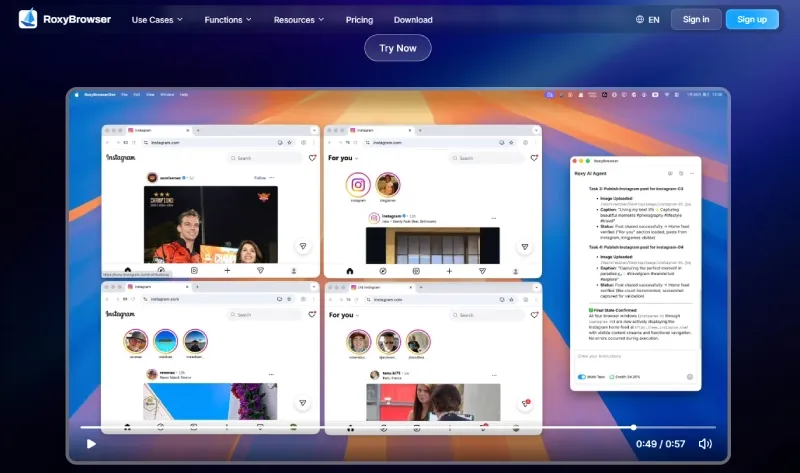Viewport: 800px width, 473px height.
Task: Expand the Functions menu
Action: [x=228, y=20]
